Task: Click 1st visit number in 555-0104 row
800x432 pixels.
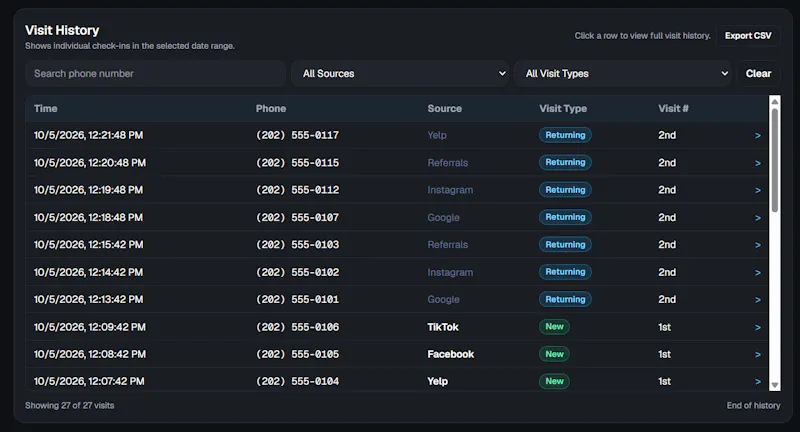Action: pyautogui.click(x=664, y=382)
